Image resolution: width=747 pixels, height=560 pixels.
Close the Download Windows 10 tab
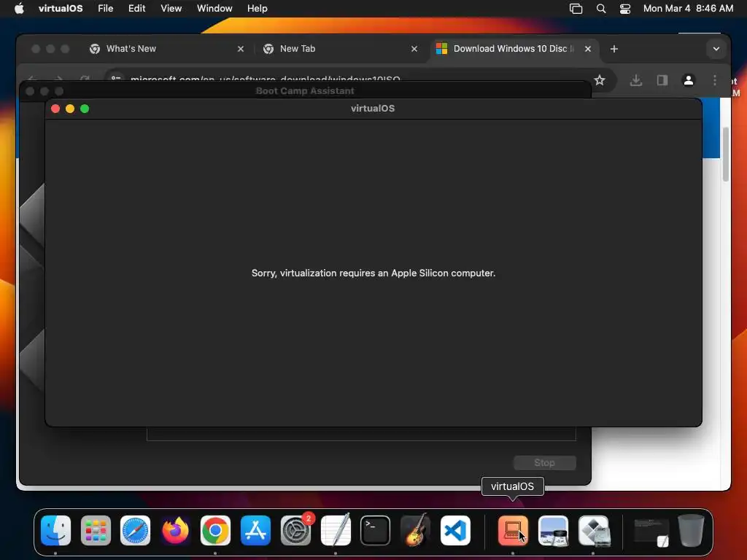click(588, 49)
